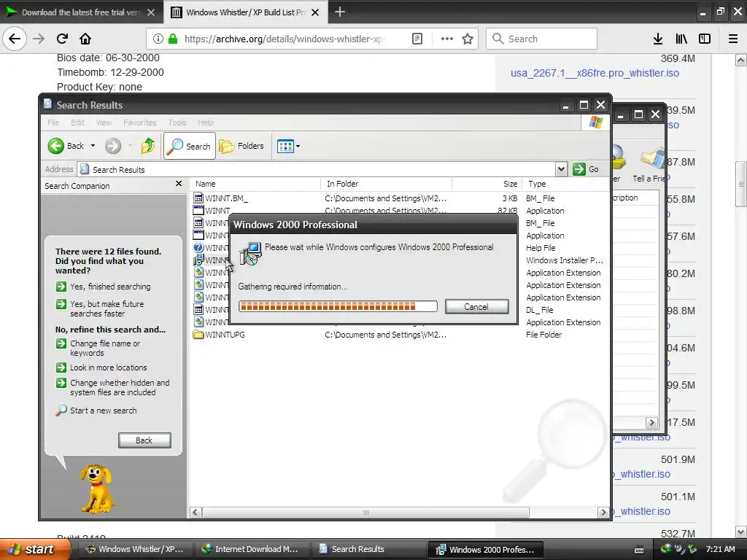This screenshot has width=747, height=560.
Task: Expand the Address bar dropdown
Action: (561, 169)
